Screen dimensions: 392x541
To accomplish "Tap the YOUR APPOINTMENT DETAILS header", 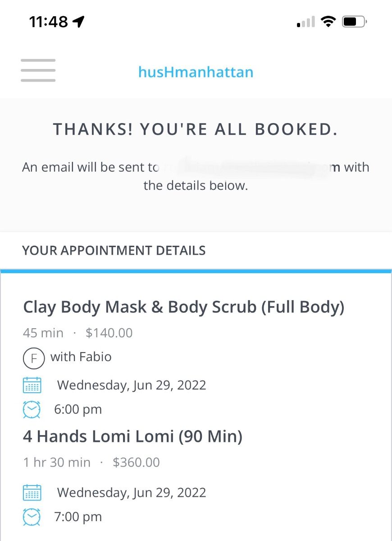I will pos(114,251).
